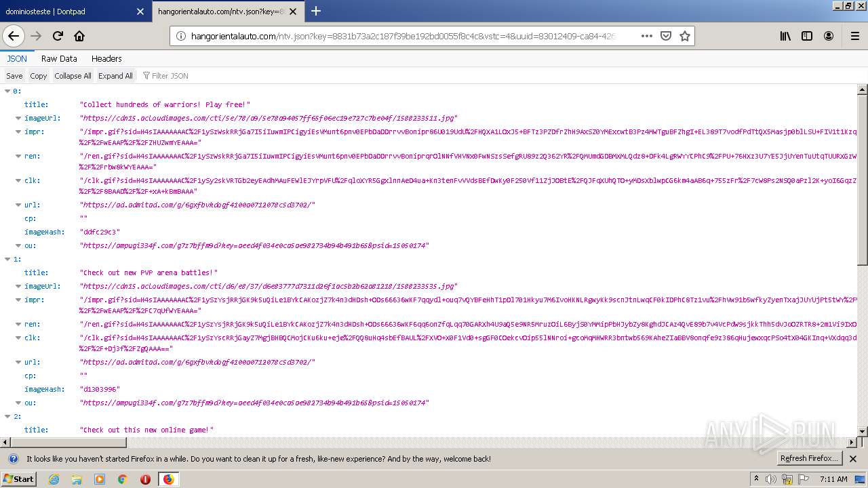868x488 pixels.
Task: Select the hangorientalauto.com ntv.json tab
Action: (228, 12)
